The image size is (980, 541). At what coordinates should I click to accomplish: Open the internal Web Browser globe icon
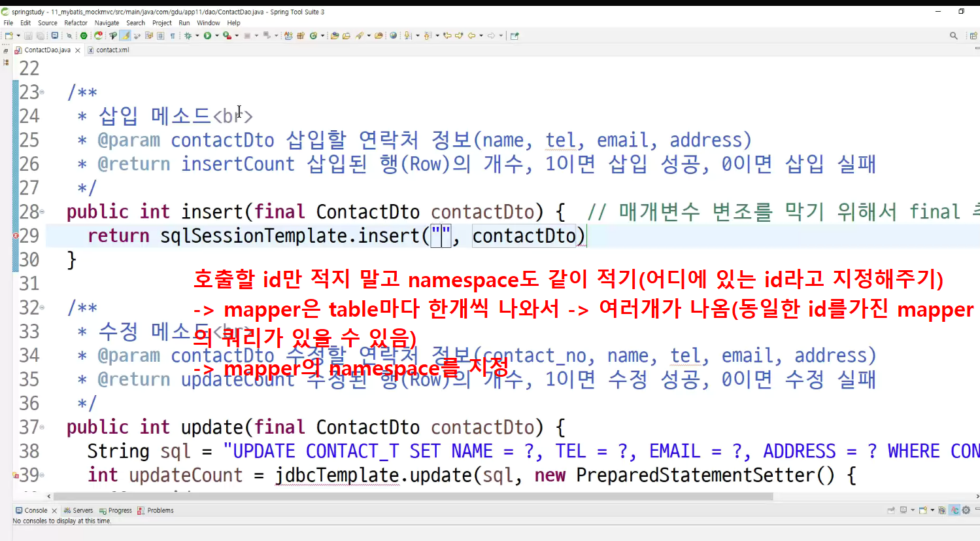(x=393, y=36)
